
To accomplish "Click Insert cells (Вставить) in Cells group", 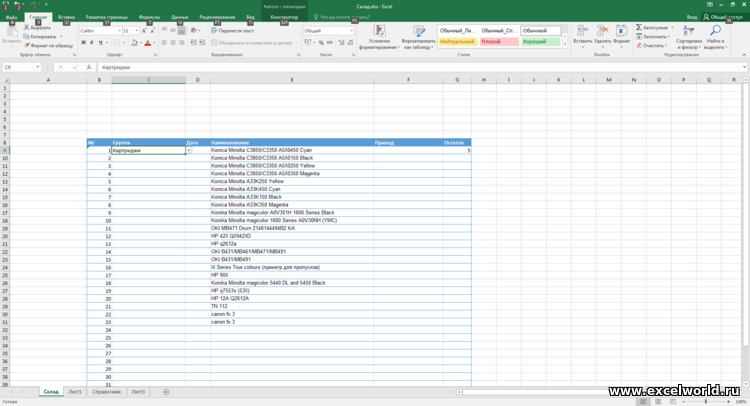I will pos(582,36).
